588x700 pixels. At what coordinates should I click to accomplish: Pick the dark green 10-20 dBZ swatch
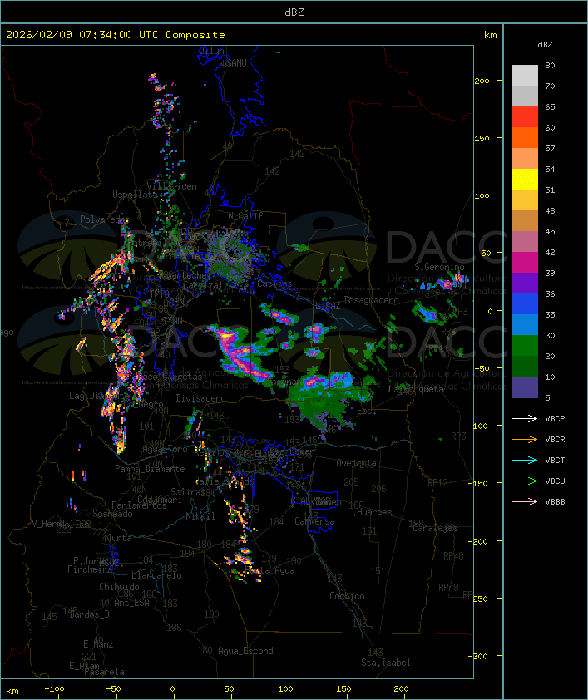pyautogui.click(x=525, y=366)
